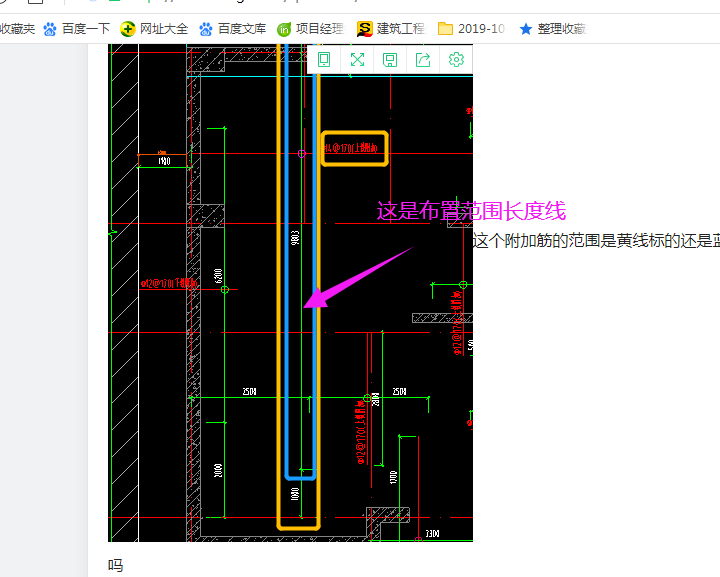Click the S logo icon beside 建筑工程
Image resolution: width=720 pixels, height=577 pixels.
pos(364,29)
